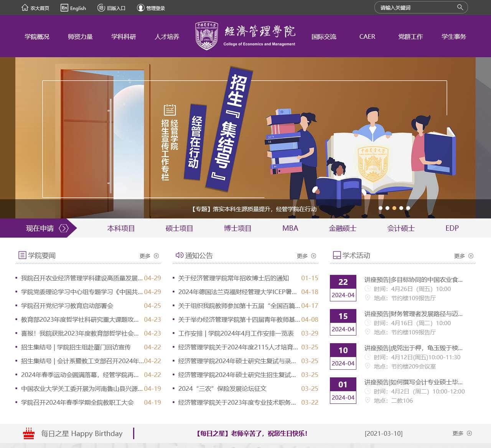
Task: Click the search magnifier icon
Action: tap(460, 7)
